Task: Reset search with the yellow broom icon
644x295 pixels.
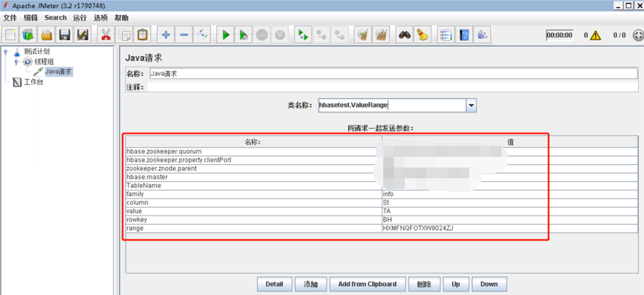Action: tap(422, 35)
